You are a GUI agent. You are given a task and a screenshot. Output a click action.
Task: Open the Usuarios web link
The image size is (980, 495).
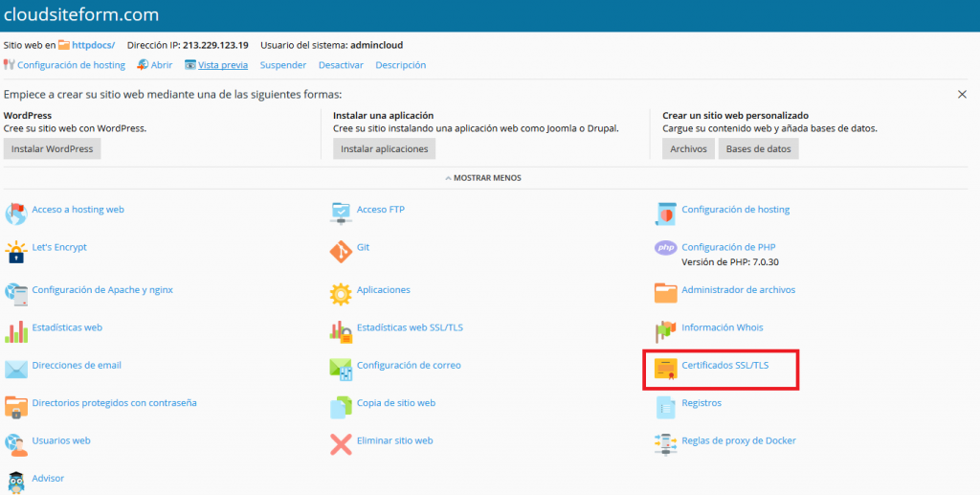coord(61,440)
